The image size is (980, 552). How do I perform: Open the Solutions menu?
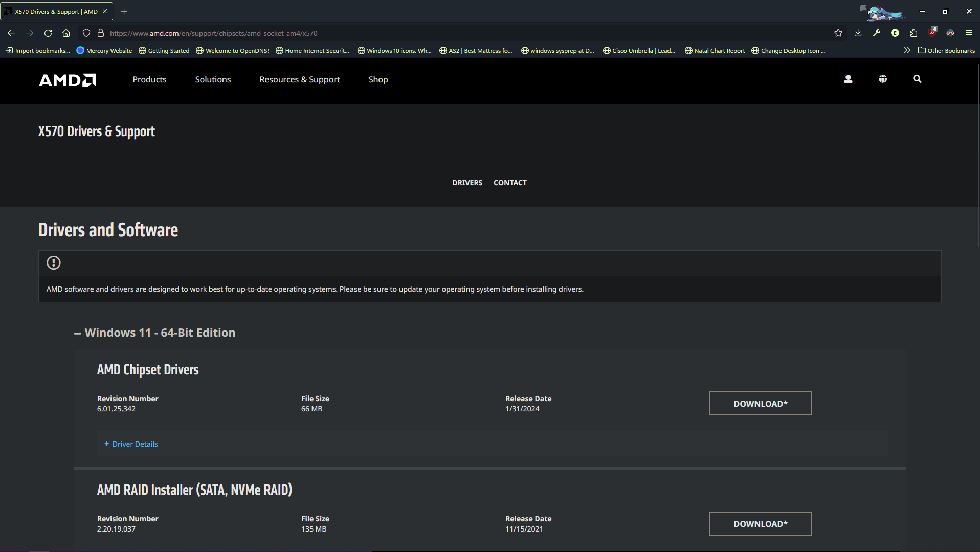coord(213,79)
